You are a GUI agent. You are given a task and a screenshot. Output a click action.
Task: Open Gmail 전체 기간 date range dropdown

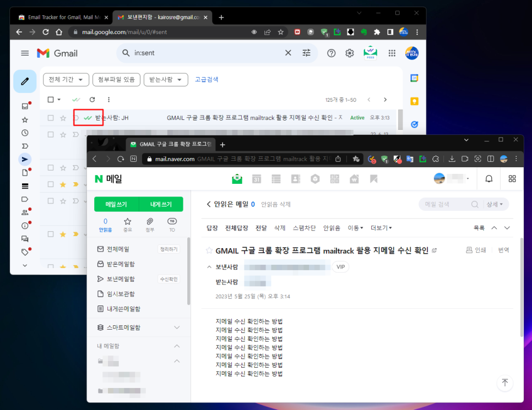66,79
